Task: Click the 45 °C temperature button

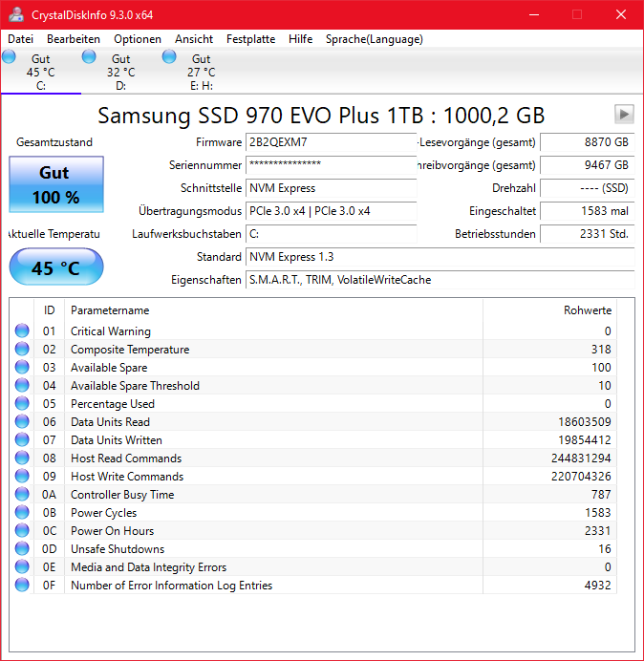Action: [56, 267]
